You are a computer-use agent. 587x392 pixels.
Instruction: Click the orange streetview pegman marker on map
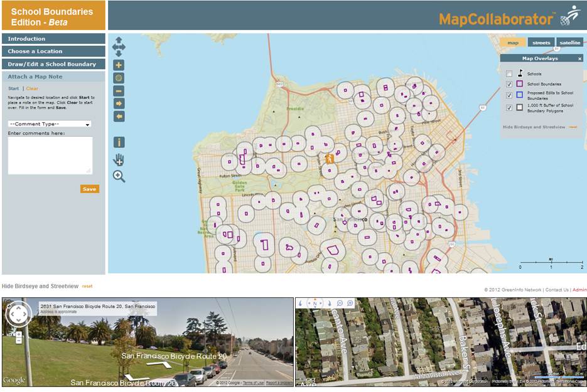[x=330, y=159]
